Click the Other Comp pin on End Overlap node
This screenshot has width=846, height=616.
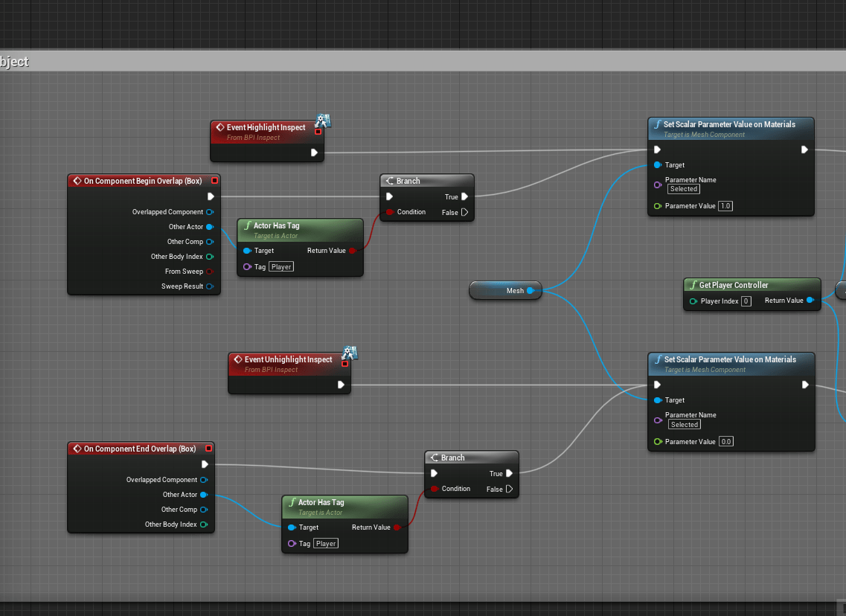click(204, 510)
